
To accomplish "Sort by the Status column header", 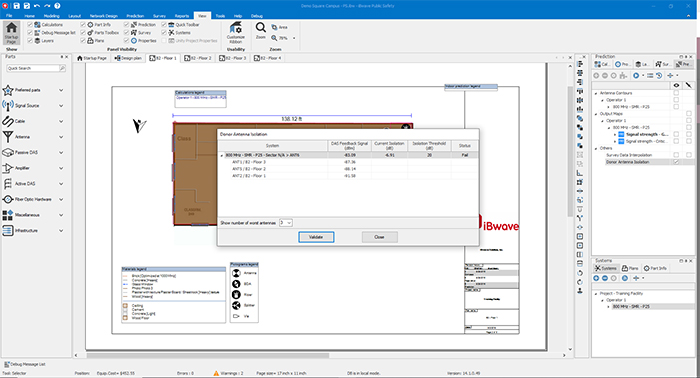I will [465, 145].
